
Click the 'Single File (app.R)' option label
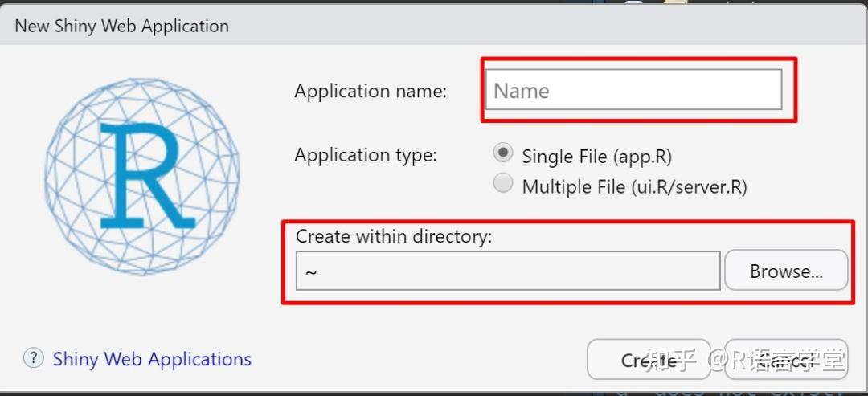tap(596, 156)
